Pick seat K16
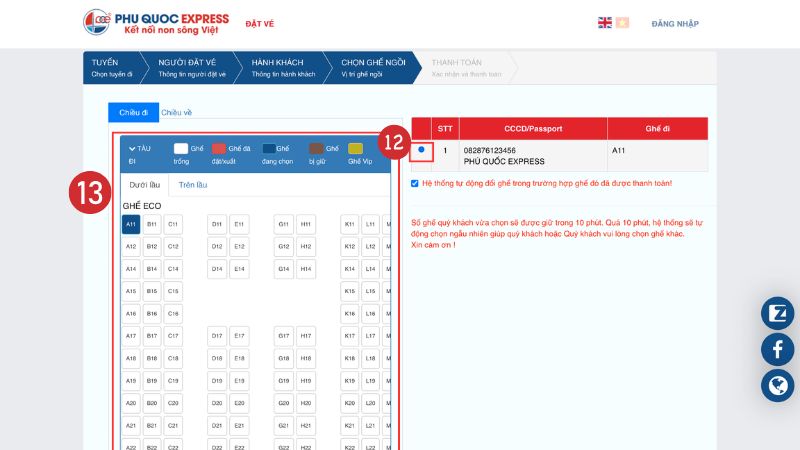 pos(349,314)
